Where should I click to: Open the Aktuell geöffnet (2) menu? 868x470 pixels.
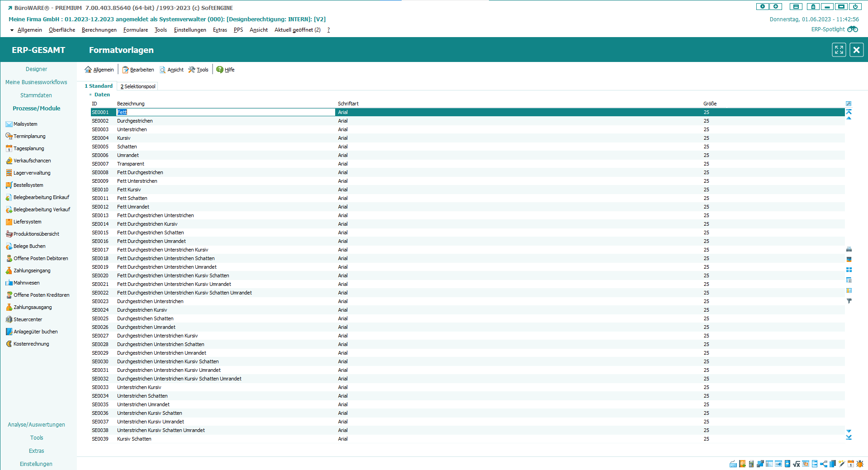point(297,30)
